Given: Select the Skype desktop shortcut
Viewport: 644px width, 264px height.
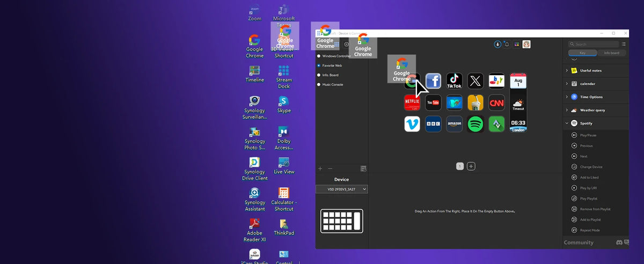Looking at the screenshot, I should [284, 105].
